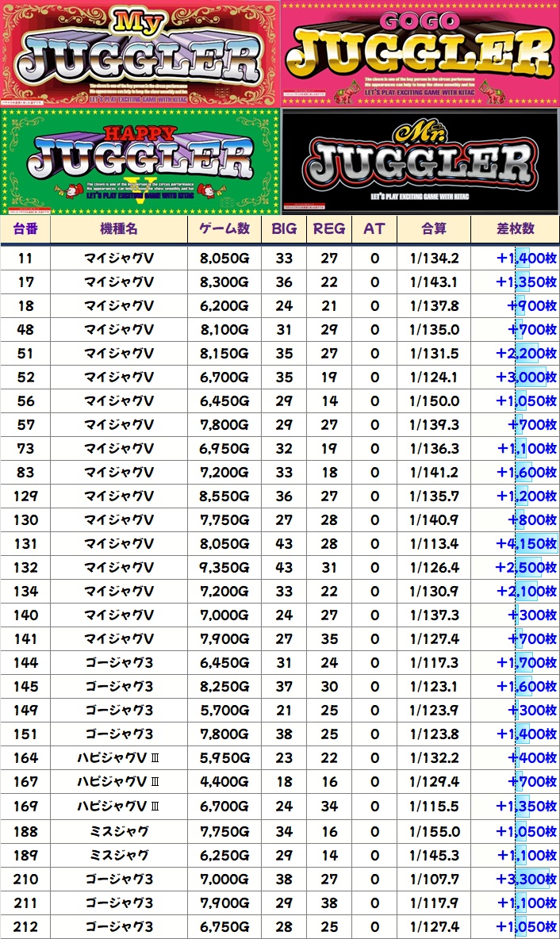Click the 1/135.0 value in row 48
Image resolution: width=560 pixels, height=939 pixels.
tap(434, 329)
